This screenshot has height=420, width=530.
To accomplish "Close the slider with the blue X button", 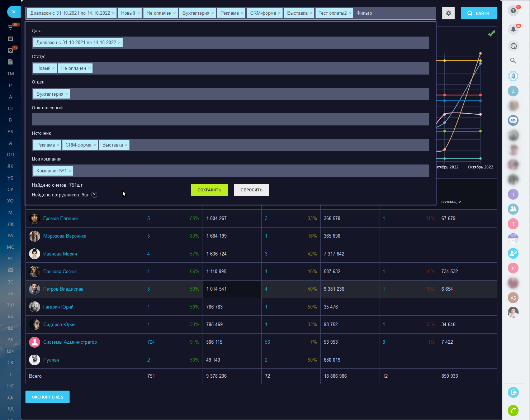I will pyautogui.click(x=14, y=12).
